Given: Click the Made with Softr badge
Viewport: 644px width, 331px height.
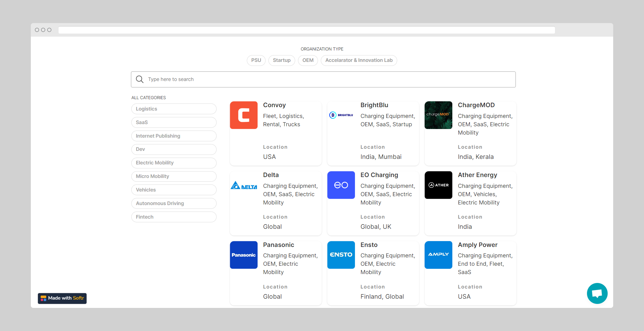Looking at the screenshot, I should tap(62, 298).
